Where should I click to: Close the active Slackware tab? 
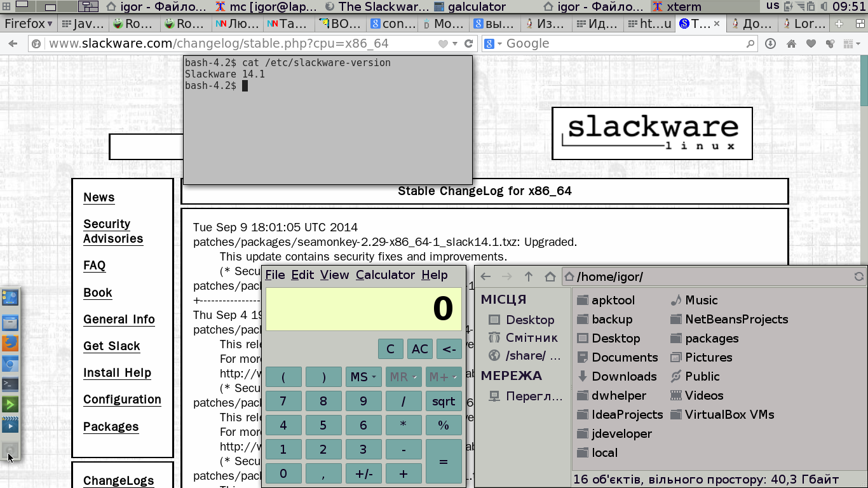click(x=717, y=24)
